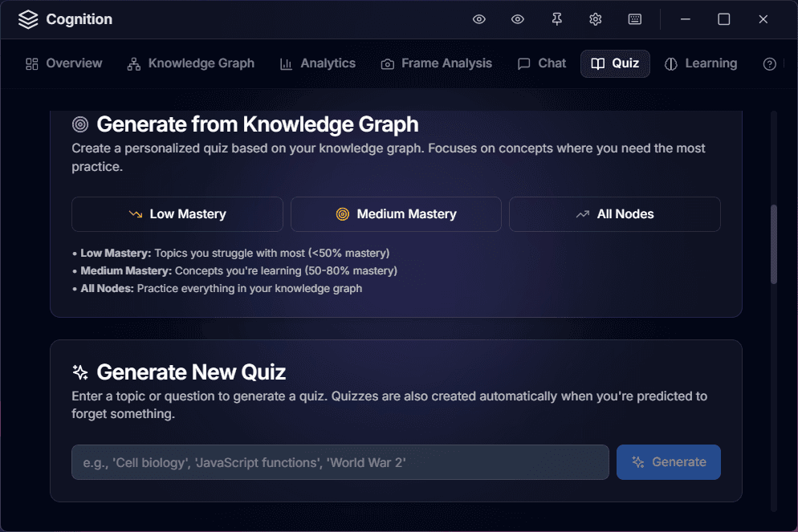Open settings via the gear icon

coord(595,19)
